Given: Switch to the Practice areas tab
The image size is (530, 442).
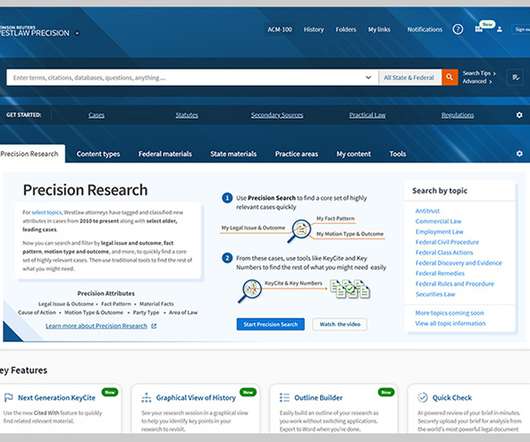Looking at the screenshot, I should coord(296,154).
